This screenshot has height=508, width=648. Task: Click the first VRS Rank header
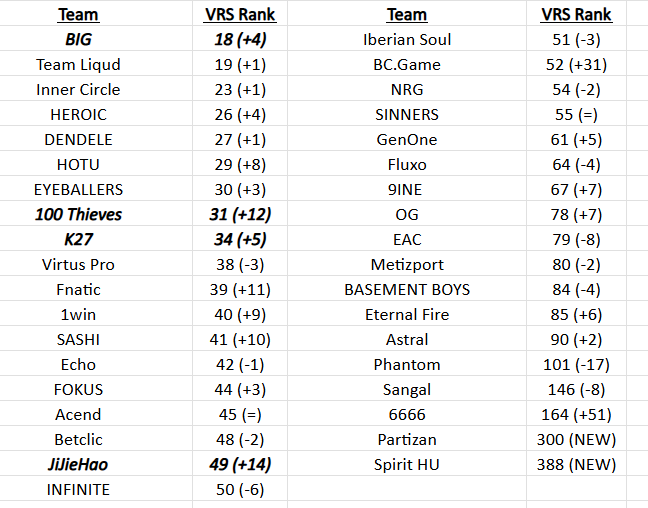click(240, 14)
